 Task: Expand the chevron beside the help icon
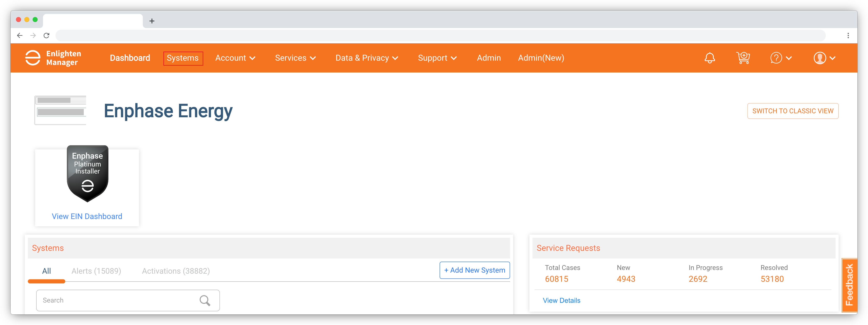pos(789,58)
